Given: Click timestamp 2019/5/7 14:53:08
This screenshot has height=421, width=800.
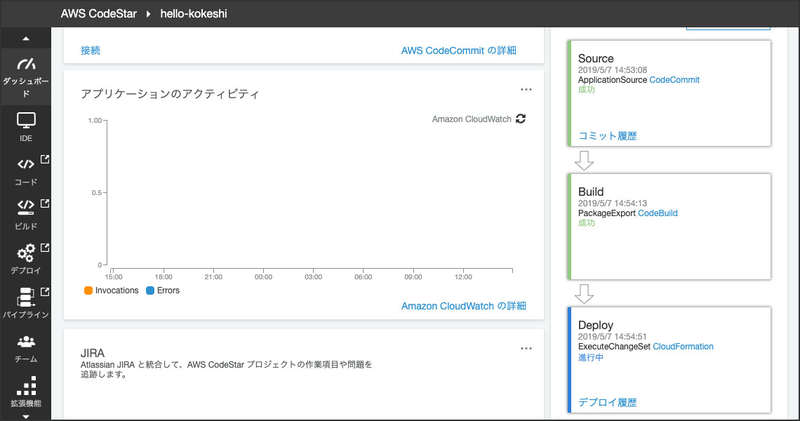Looking at the screenshot, I should (x=612, y=70).
